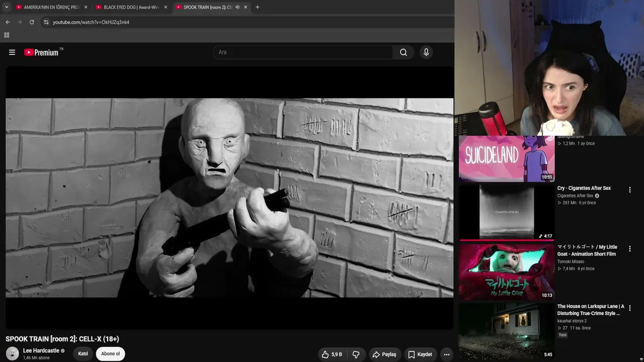644x362 pixels.
Task: Click the 'Yeni' badge
Action: [562, 335]
